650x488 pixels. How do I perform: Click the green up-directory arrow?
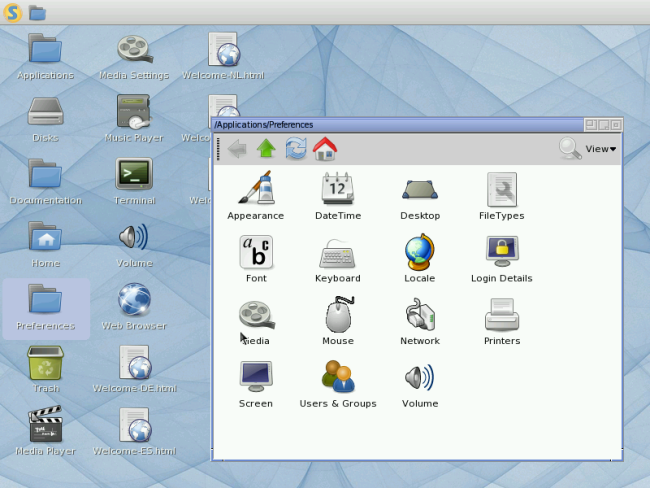coord(266,149)
